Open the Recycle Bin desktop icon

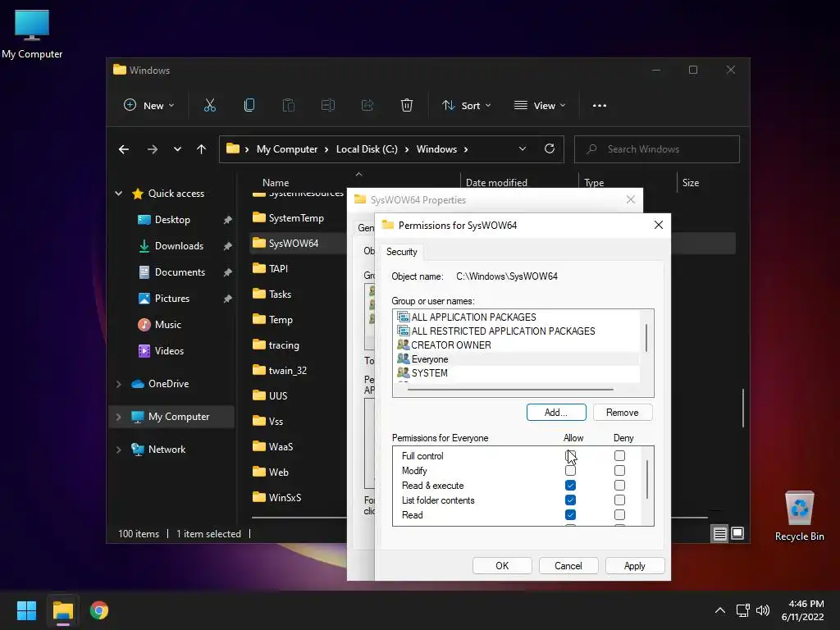click(799, 516)
